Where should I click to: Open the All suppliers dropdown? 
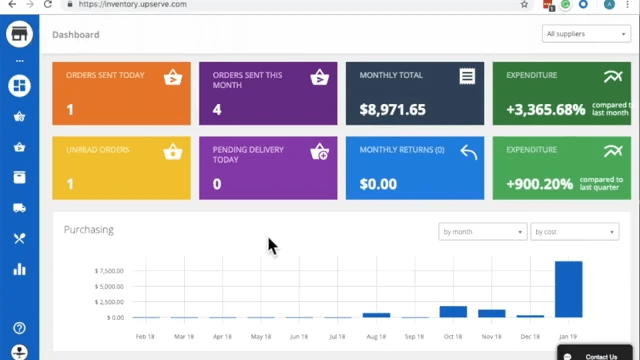[x=586, y=34]
